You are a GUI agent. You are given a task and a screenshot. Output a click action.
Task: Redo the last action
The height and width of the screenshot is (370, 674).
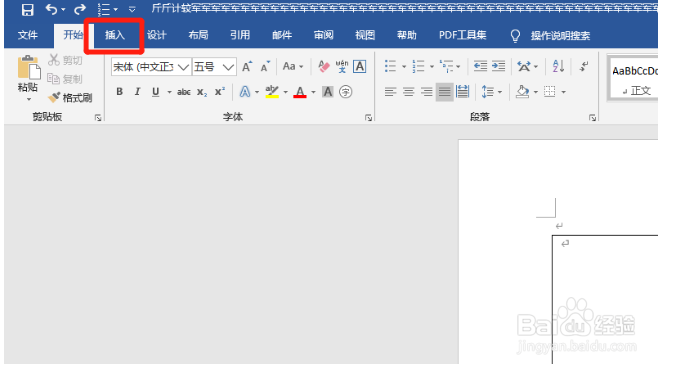(x=80, y=9)
